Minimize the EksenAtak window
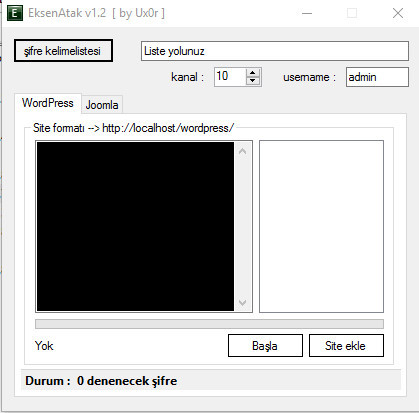The image size is (419, 413). coord(307,13)
